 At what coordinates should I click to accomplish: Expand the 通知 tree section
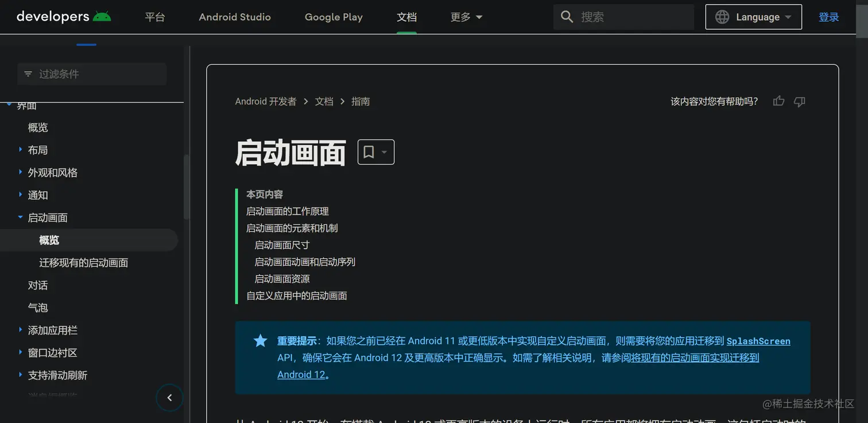point(21,195)
